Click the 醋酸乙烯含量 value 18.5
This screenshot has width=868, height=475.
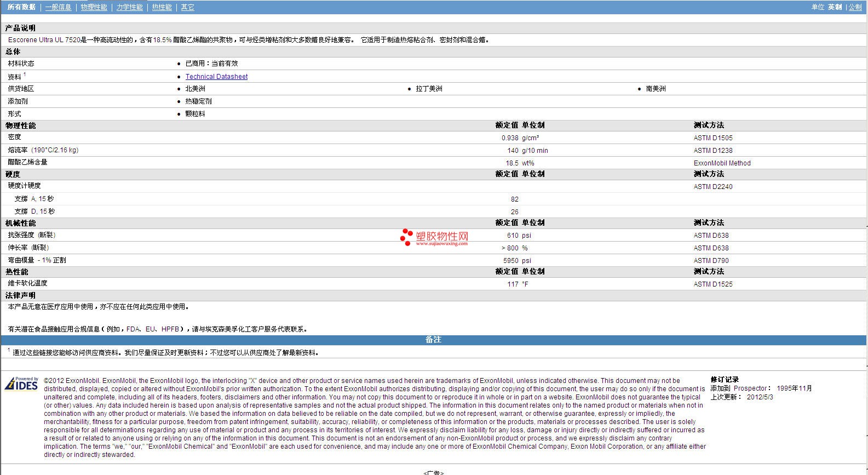(x=512, y=163)
